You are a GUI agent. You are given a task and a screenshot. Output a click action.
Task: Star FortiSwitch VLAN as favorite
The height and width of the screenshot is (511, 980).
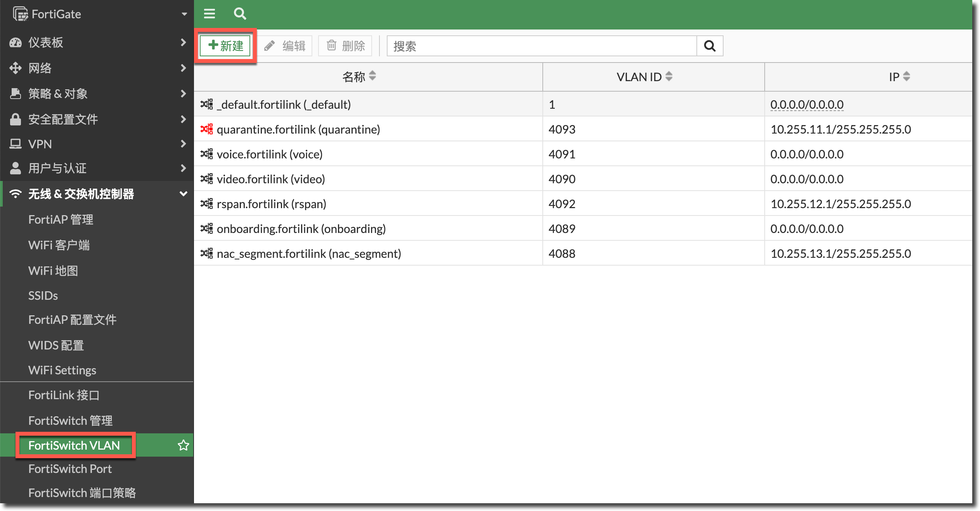point(183,445)
